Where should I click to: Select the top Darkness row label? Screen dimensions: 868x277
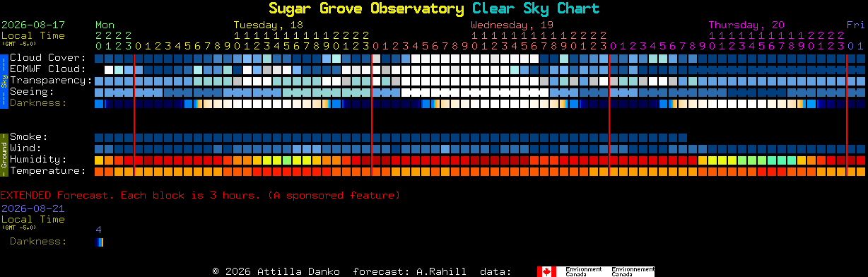pos(38,102)
